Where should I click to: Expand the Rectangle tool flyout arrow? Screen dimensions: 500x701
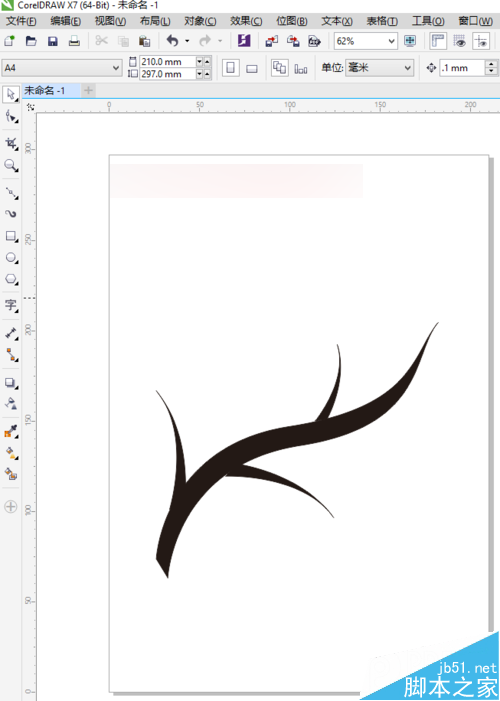(x=17, y=241)
